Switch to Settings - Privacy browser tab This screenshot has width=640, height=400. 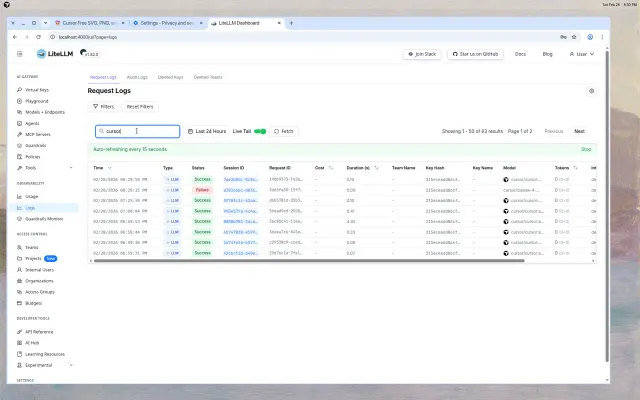click(x=167, y=23)
